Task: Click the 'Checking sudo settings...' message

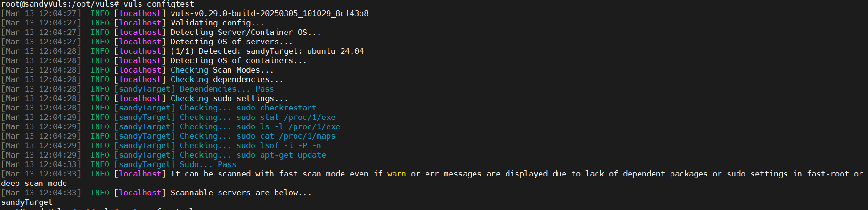Action: (x=229, y=99)
